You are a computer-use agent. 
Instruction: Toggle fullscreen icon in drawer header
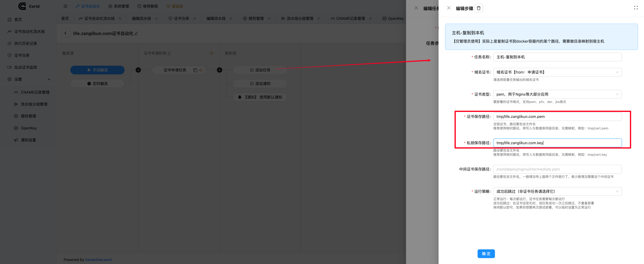pos(635,8)
